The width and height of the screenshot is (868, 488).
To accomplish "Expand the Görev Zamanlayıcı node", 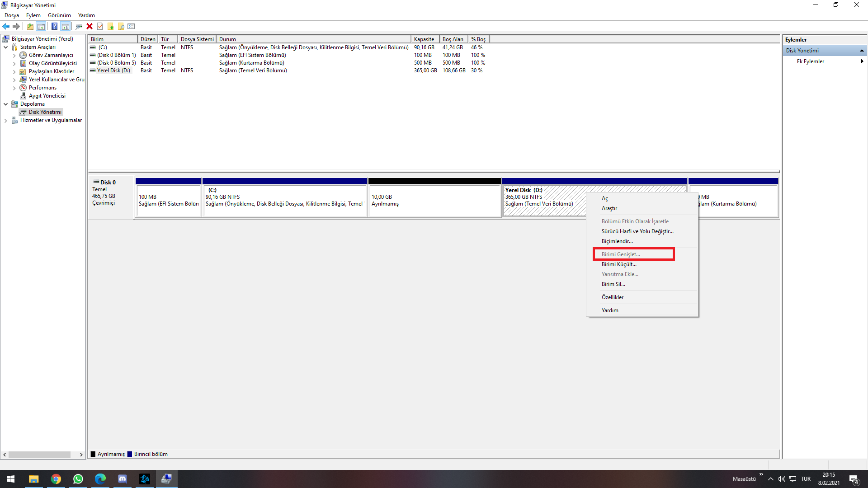I will click(14, 56).
